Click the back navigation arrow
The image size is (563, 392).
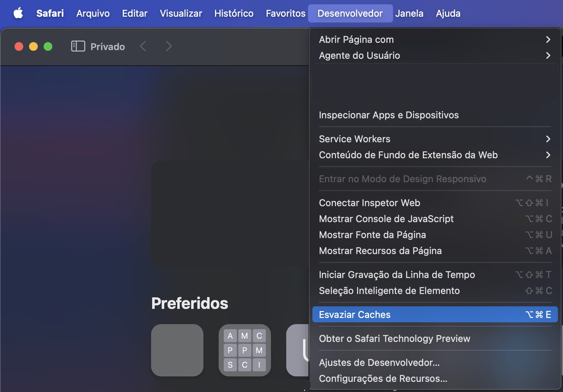pos(143,46)
